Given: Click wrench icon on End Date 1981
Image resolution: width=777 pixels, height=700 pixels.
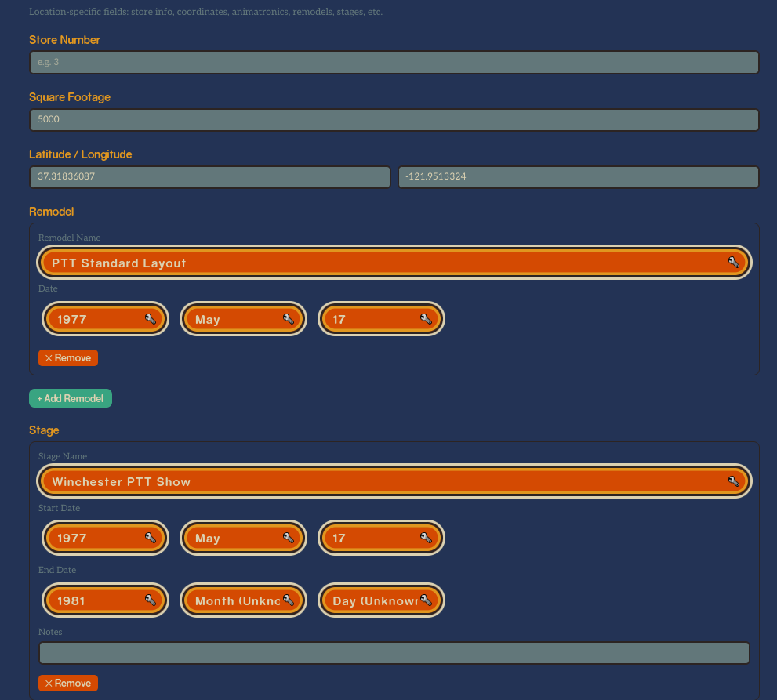Looking at the screenshot, I should click(x=151, y=600).
